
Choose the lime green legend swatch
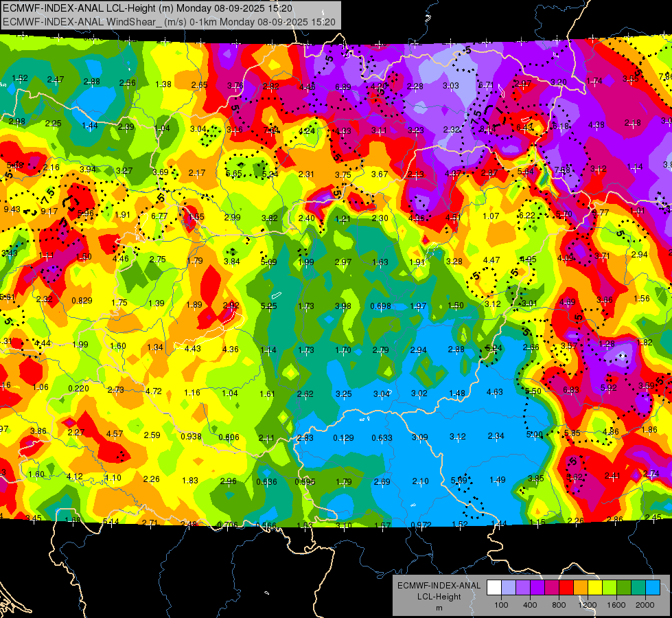click(610, 587)
